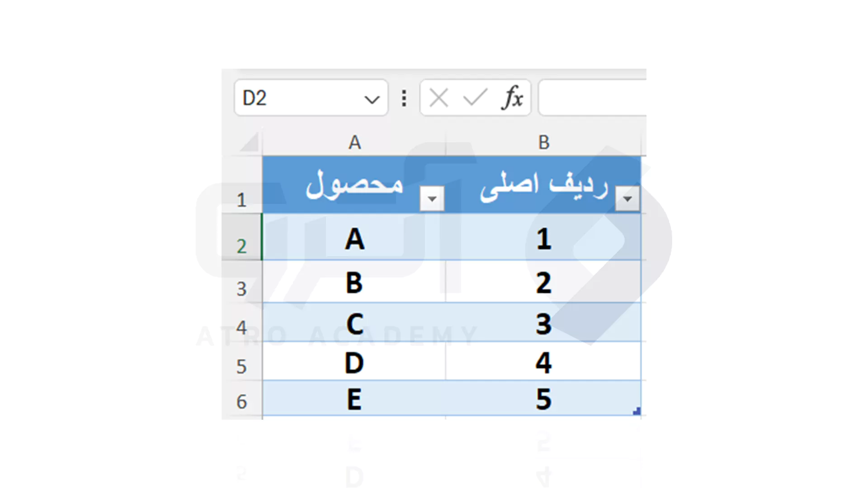Image resolution: width=868 pixels, height=488 pixels.
Task: Click the three-dot handle beside Name Box
Action: pos(404,98)
